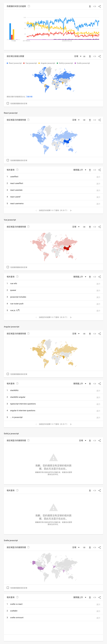Go to next page of React related queries
Viewport: 107px width, 644px height.
point(71,211)
